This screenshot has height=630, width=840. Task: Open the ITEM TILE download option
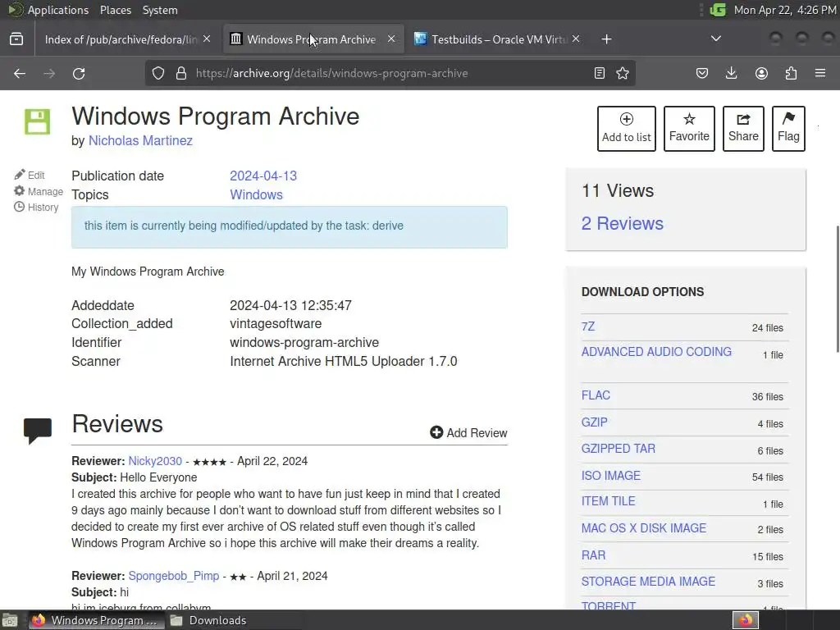pyautogui.click(x=608, y=501)
